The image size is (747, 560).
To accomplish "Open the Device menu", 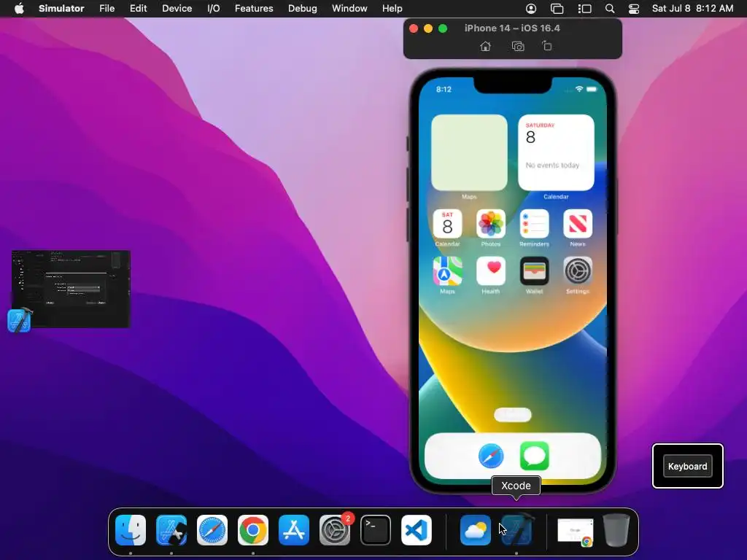I will point(177,9).
